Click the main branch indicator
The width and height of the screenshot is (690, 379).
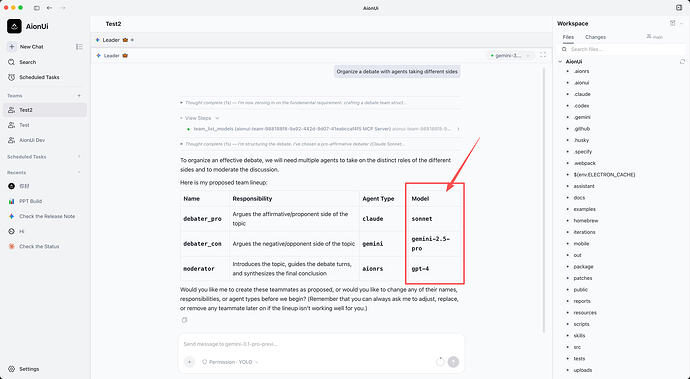tap(654, 37)
